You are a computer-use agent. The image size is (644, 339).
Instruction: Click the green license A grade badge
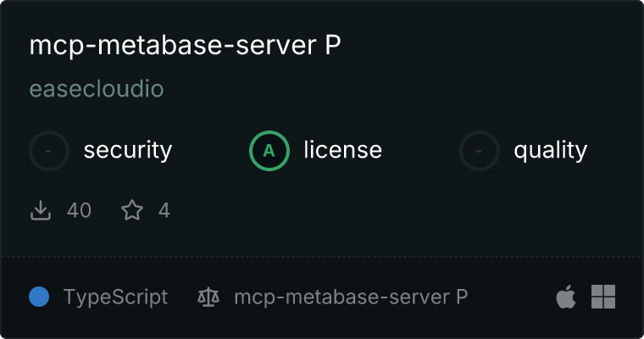tap(269, 151)
